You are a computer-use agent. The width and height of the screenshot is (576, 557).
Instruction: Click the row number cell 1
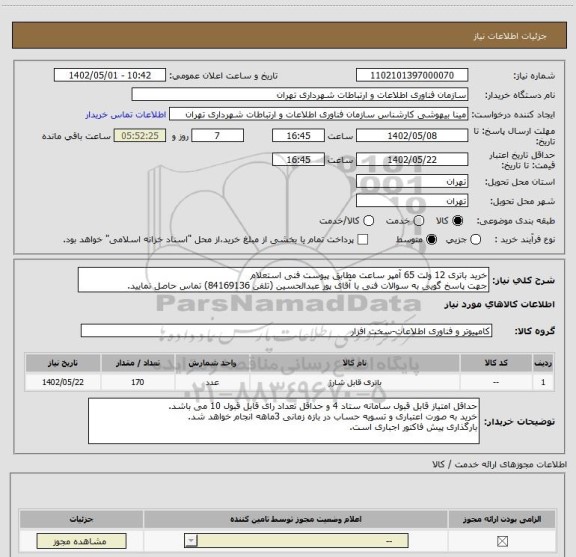(x=543, y=382)
